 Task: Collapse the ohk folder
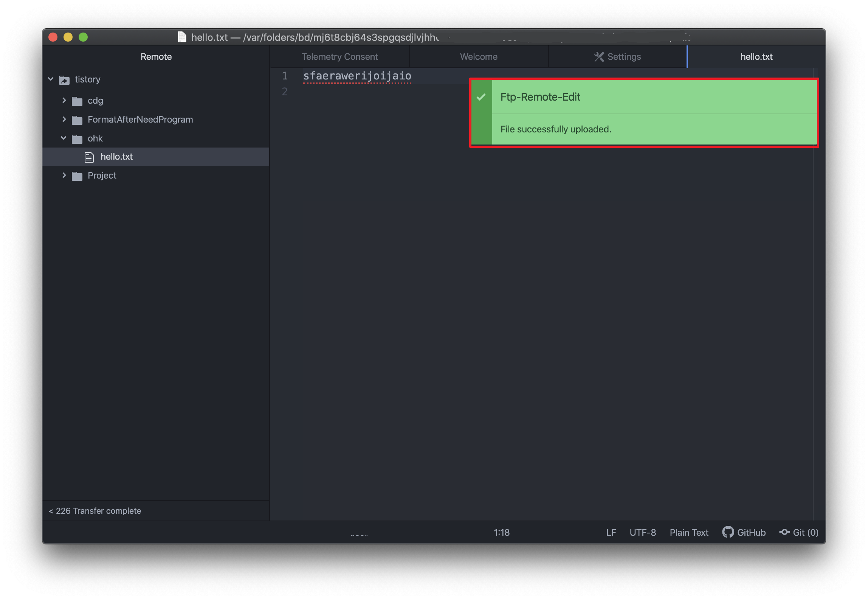(x=64, y=138)
